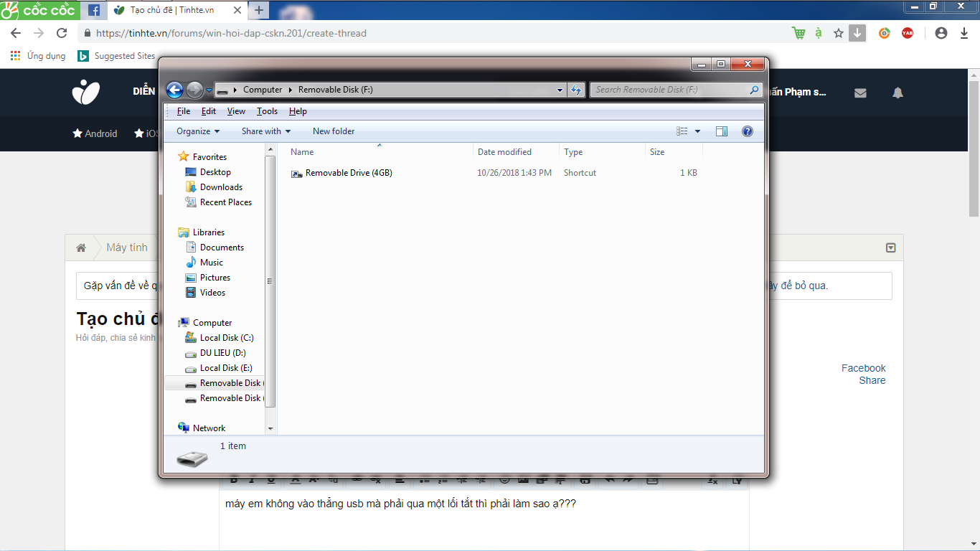The height and width of the screenshot is (551, 980).
Task: Expand the Organize menu
Action: [198, 131]
